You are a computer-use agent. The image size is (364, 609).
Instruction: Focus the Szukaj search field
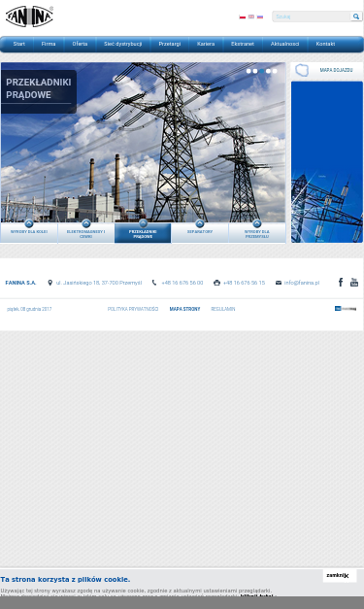[312, 17]
